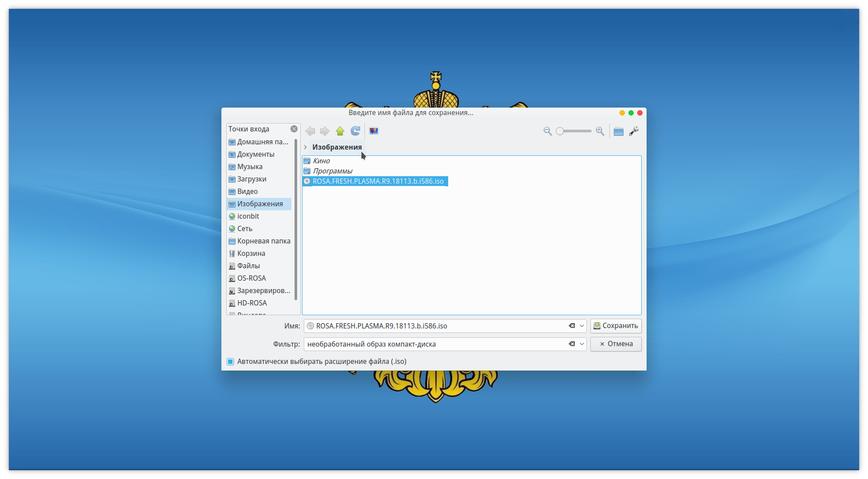Screen dimensions: 868x479
Task: Open the Программы folder
Action: pyautogui.click(x=332, y=171)
